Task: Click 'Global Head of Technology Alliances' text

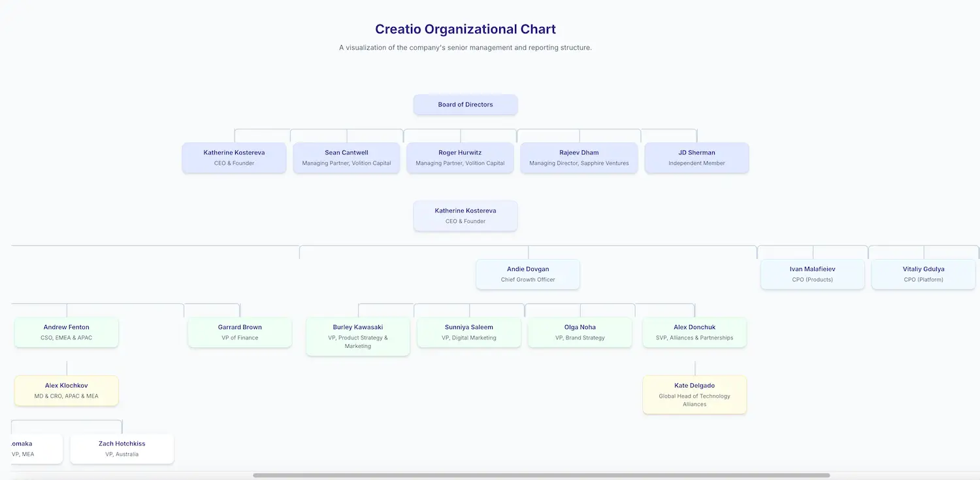Action: [694, 400]
